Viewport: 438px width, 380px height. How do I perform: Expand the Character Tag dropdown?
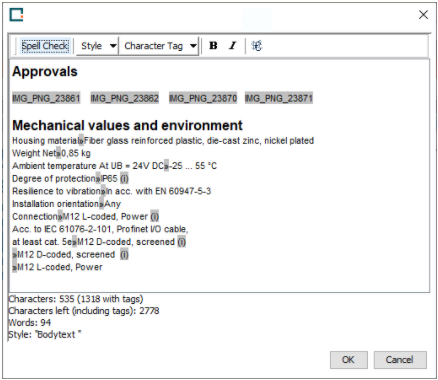coord(159,46)
